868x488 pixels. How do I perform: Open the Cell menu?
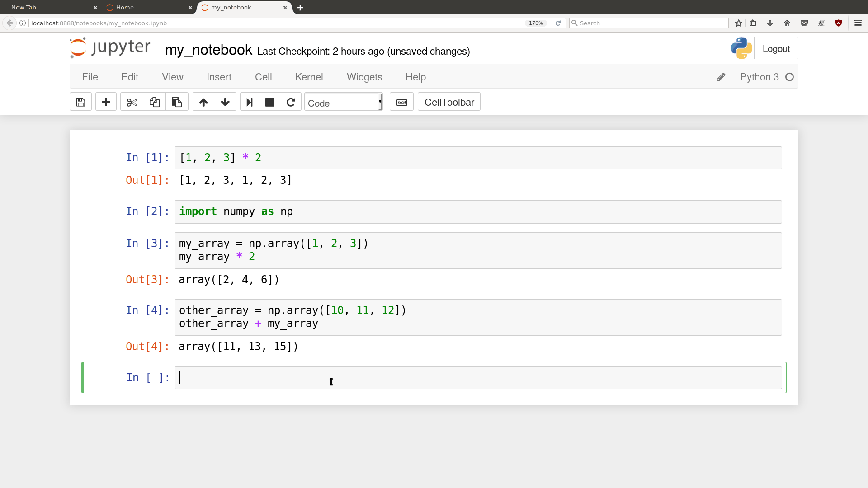263,77
